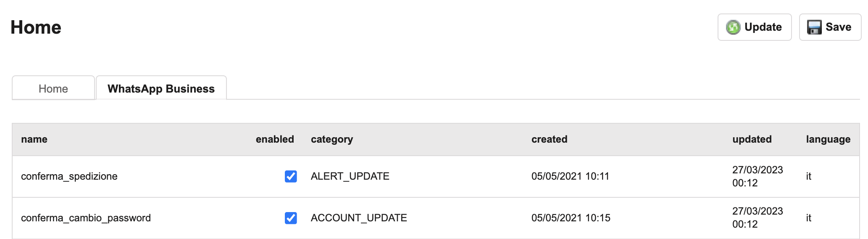Click the floppy disk Save icon
Image resolution: width=868 pixels, height=239 pixels.
[x=814, y=27]
